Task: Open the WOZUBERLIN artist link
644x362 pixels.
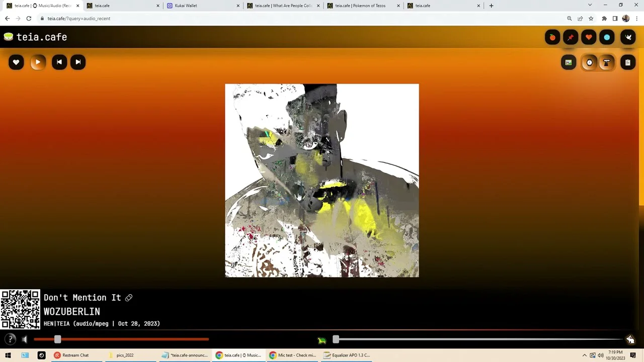Action: click(x=72, y=312)
